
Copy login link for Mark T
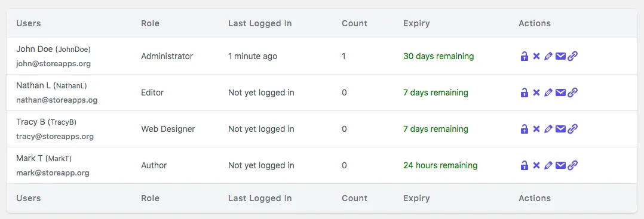click(572, 165)
